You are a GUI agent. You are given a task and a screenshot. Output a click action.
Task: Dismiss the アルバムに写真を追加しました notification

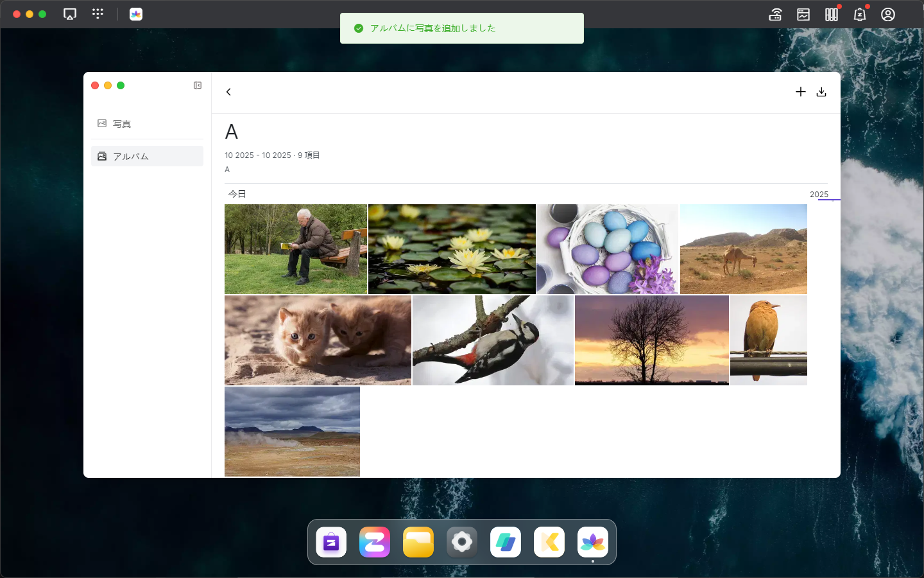[x=462, y=28]
